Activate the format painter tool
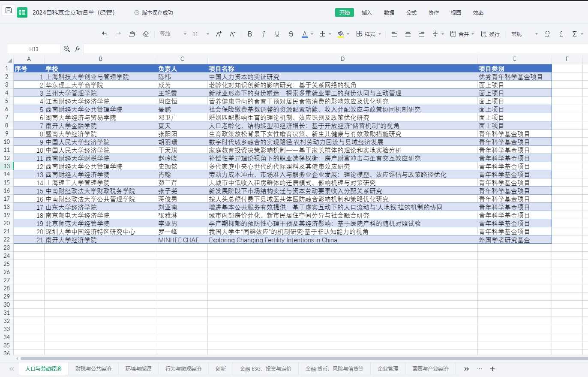The height and width of the screenshot is (377, 588). tap(132, 34)
